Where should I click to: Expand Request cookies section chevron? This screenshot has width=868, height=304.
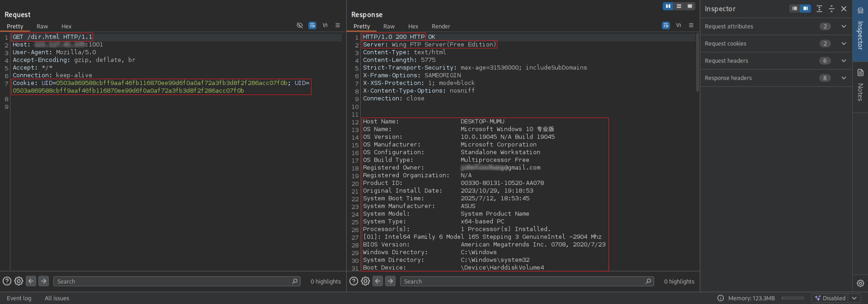pyautogui.click(x=844, y=43)
